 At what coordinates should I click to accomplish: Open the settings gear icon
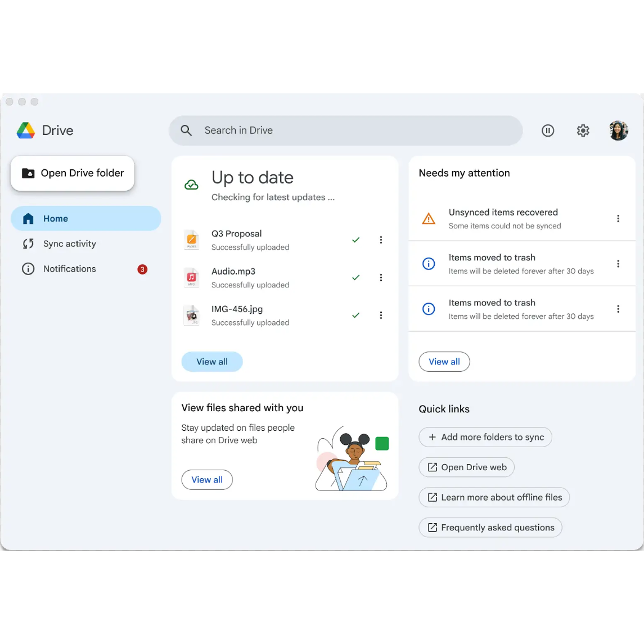(583, 130)
